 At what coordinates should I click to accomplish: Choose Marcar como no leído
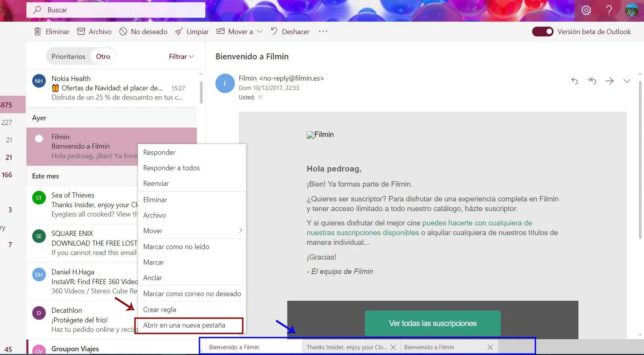(192, 247)
